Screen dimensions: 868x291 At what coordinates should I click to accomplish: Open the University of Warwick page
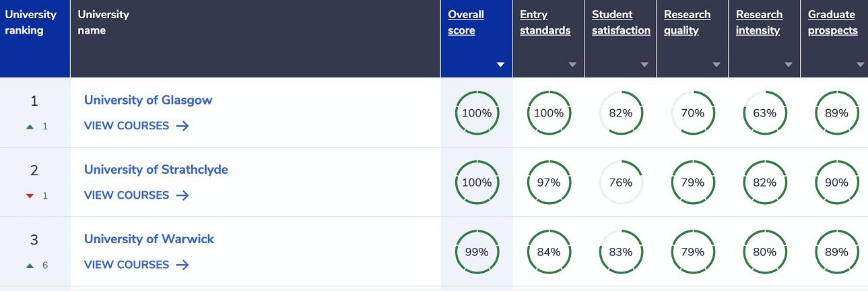pyautogui.click(x=149, y=238)
